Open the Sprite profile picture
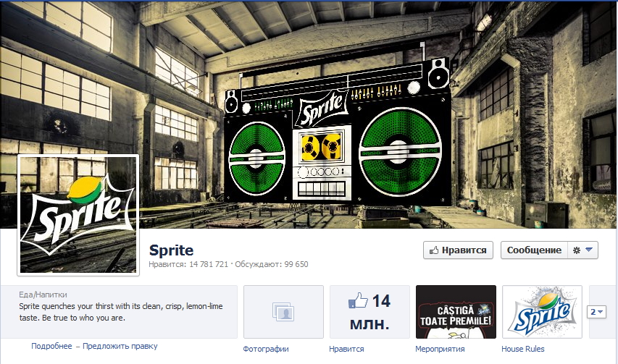Image resolution: width=618 pixels, height=364 pixels. point(78,215)
